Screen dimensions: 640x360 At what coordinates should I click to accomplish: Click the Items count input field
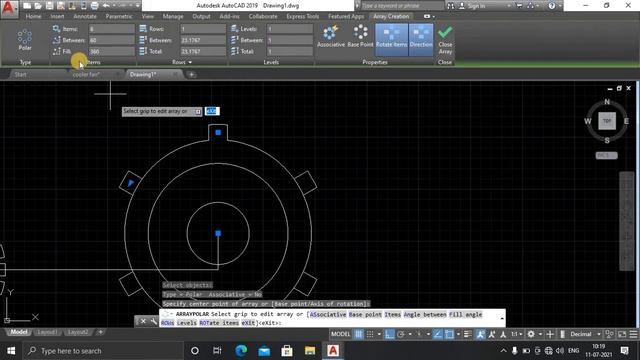(x=111, y=29)
